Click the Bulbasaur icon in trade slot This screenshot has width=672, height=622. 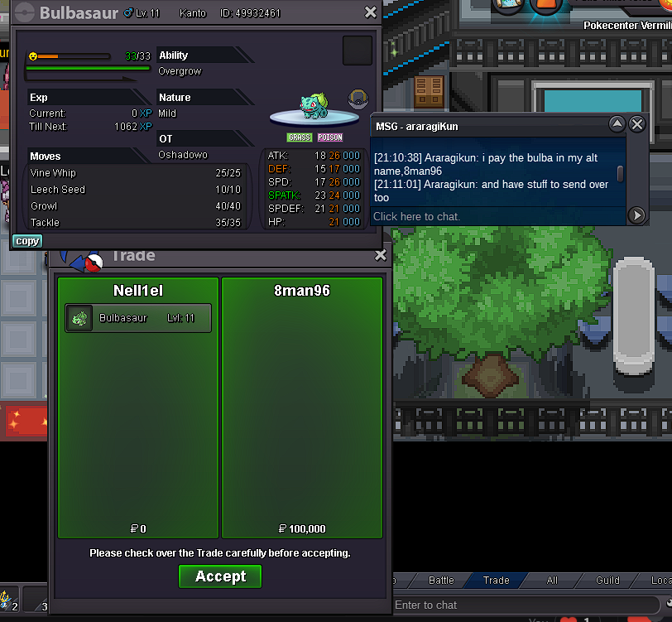79,318
